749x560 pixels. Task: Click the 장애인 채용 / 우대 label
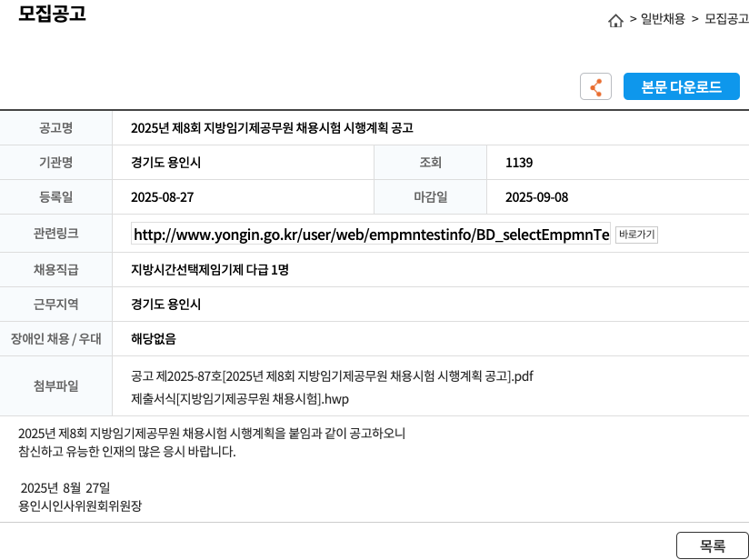tap(55, 339)
